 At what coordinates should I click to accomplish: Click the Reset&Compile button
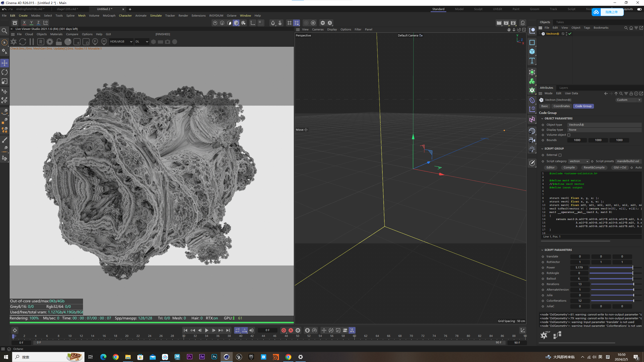click(x=594, y=167)
